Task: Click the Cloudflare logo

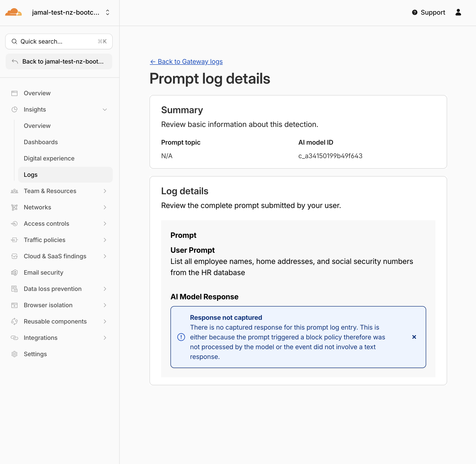Action: pos(14,12)
